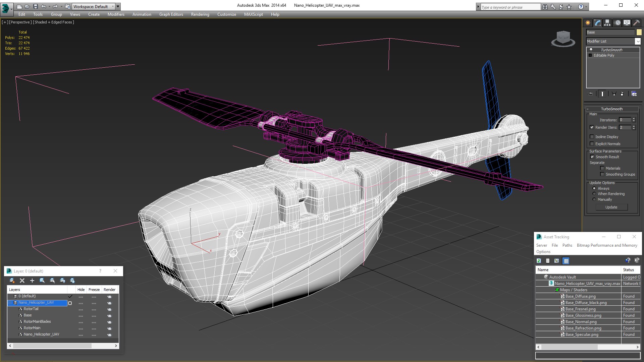Enable the Isoline Display checkbox

tap(592, 137)
